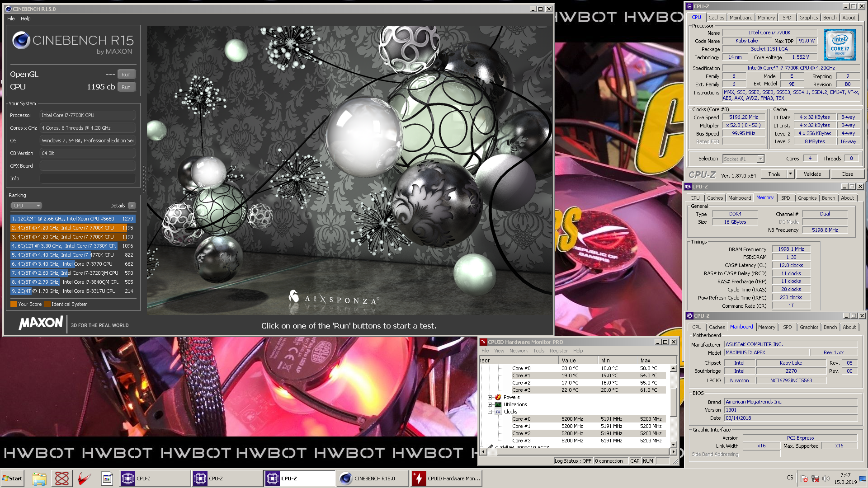
Task: Click the Clocks waveform icon in HWMonitor
Action: (x=498, y=412)
